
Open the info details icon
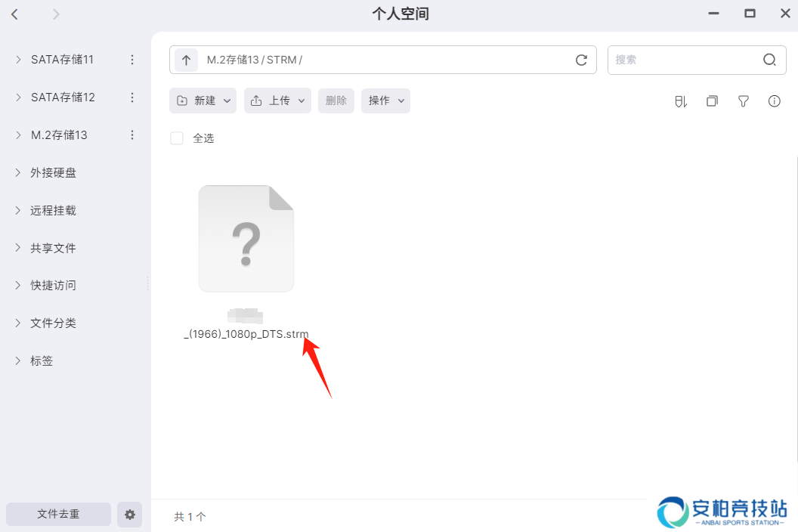tap(774, 101)
